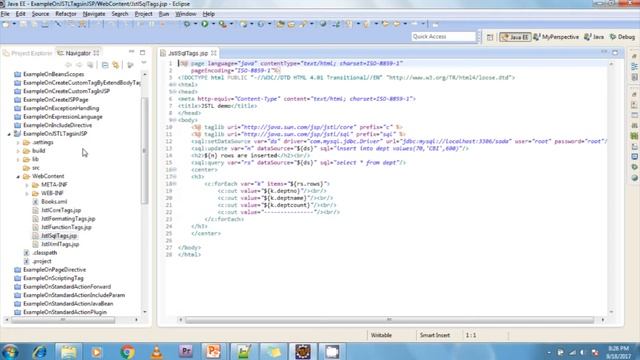Click the New file toolbar icon
The image size is (640, 360).
7,24
